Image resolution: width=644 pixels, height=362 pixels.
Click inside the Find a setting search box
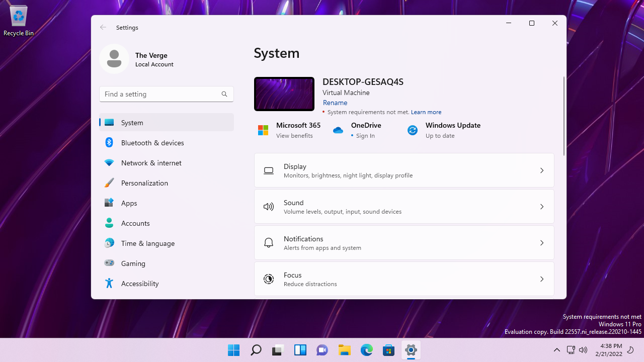(166, 94)
